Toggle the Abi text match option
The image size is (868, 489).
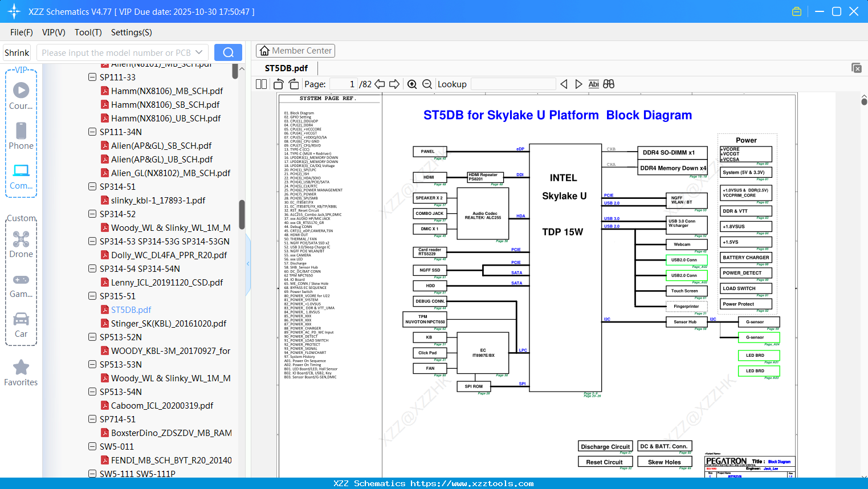tap(593, 84)
